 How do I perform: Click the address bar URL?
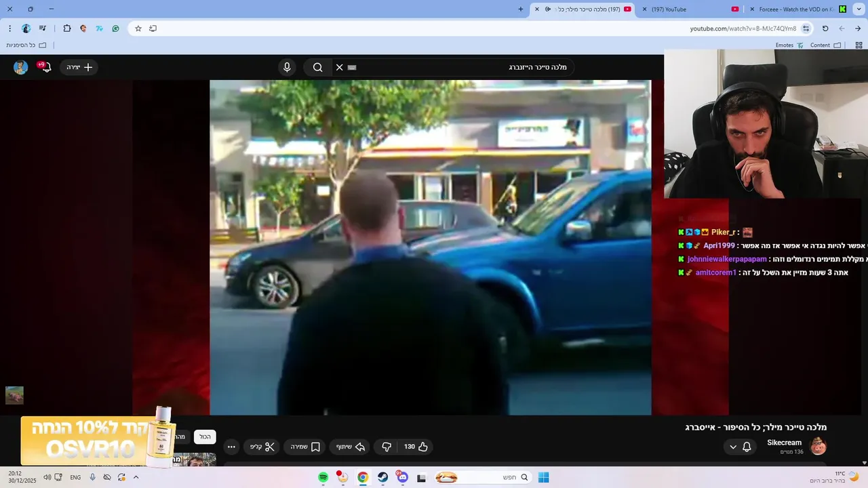click(743, 28)
